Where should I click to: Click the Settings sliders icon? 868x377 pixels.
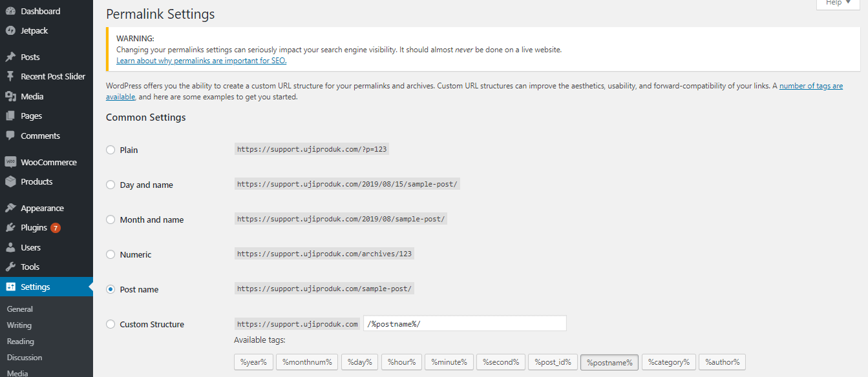(10, 287)
